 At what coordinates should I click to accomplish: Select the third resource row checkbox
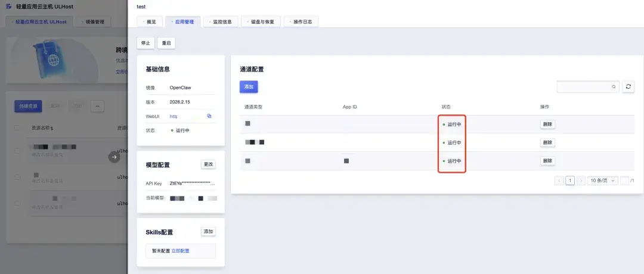pyautogui.click(x=17, y=203)
